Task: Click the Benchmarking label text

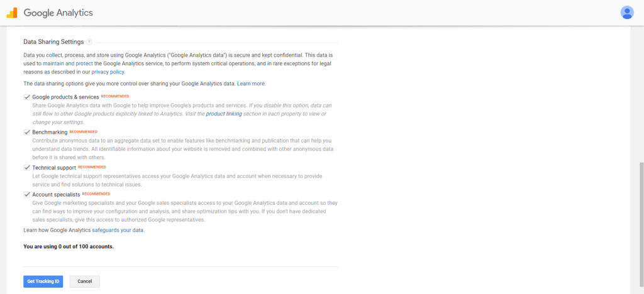Action: pos(50,133)
